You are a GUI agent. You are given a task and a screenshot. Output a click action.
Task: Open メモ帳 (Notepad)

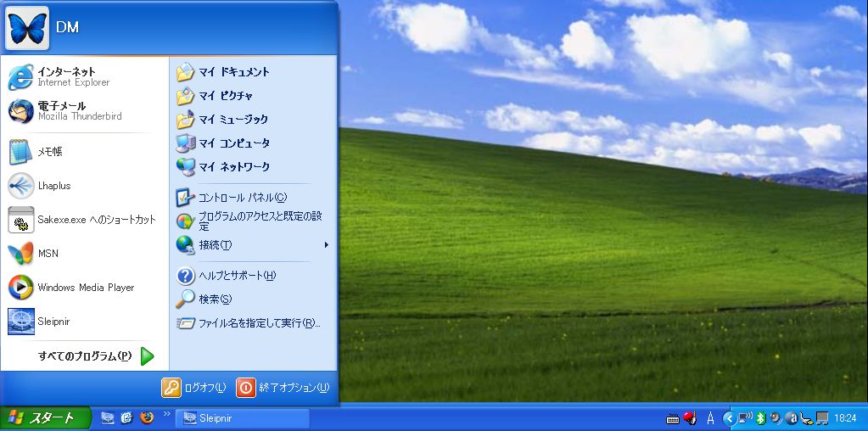(84, 152)
